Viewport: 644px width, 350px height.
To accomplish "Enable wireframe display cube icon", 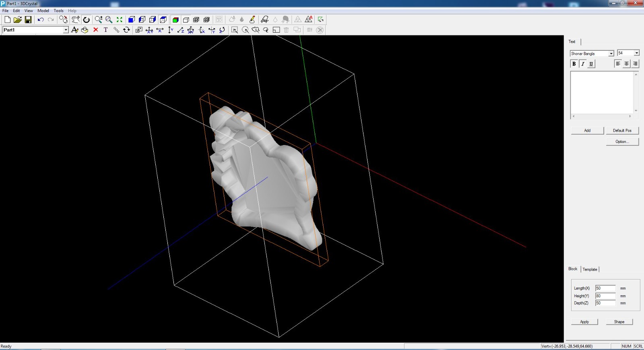I will coord(186,19).
